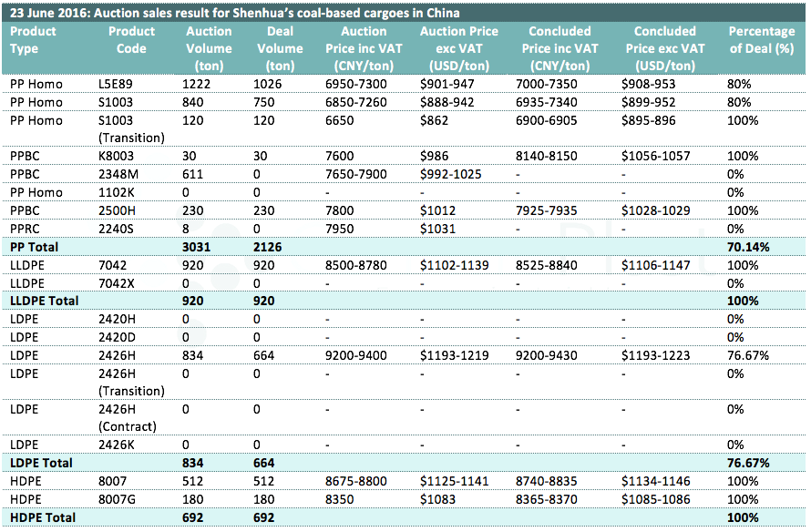Click the PP Total row label
811x532 pixels.
[36, 246]
